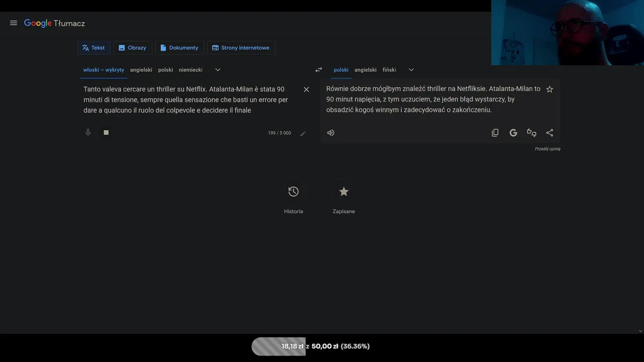Select the Tekst translation mode
Viewport: 644px width, 362px height.
(94, 48)
